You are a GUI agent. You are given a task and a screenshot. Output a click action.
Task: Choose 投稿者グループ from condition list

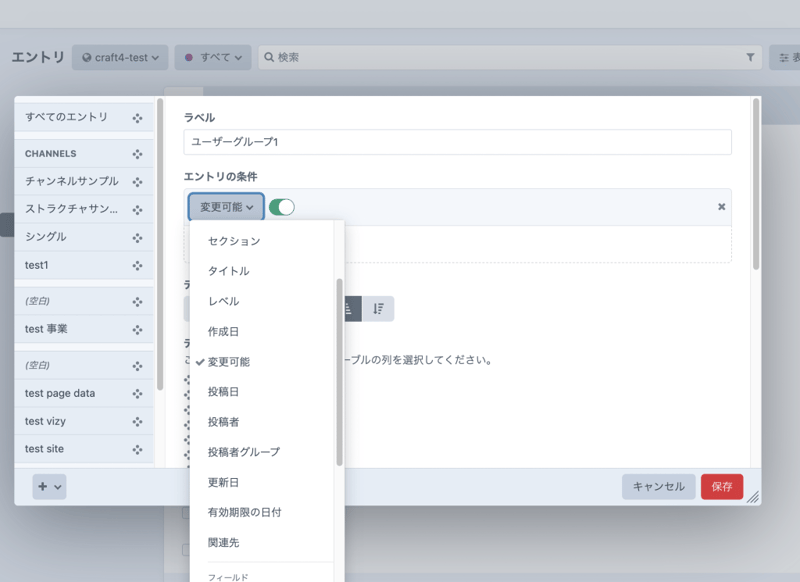[x=244, y=452]
